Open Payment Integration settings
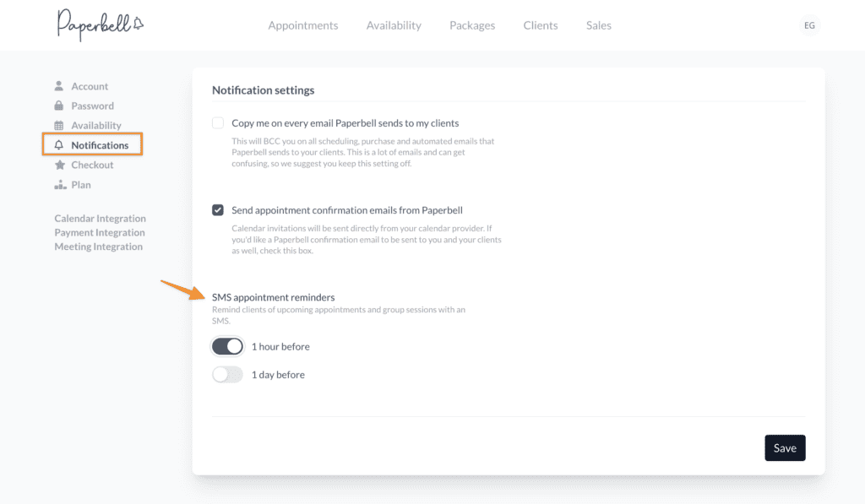The image size is (865, 504). (x=100, y=233)
